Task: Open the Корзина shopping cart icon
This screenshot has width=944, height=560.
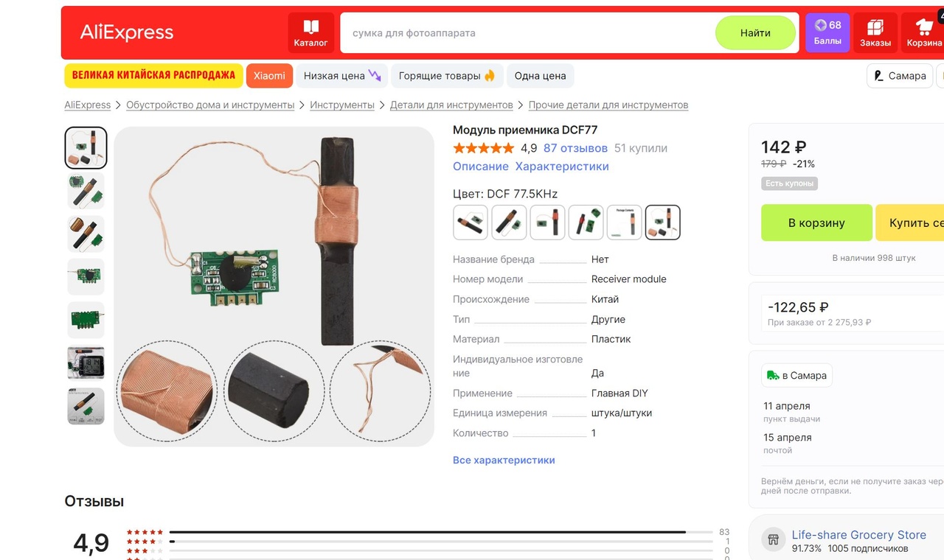Action: pyautogui.click(x=923, y=32)
